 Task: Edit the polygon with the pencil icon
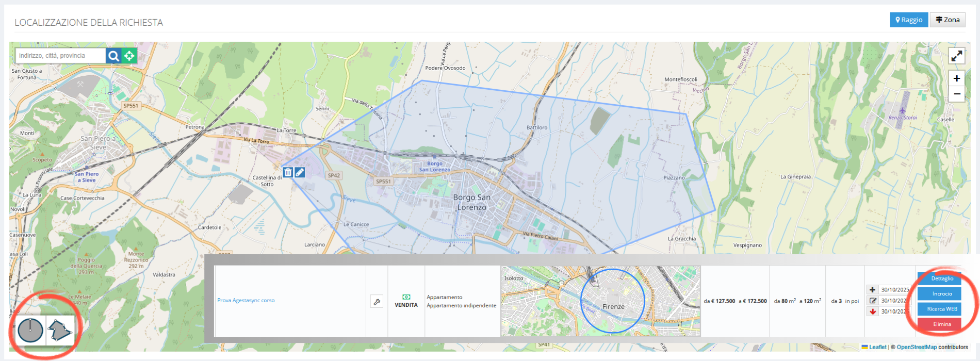300,172
